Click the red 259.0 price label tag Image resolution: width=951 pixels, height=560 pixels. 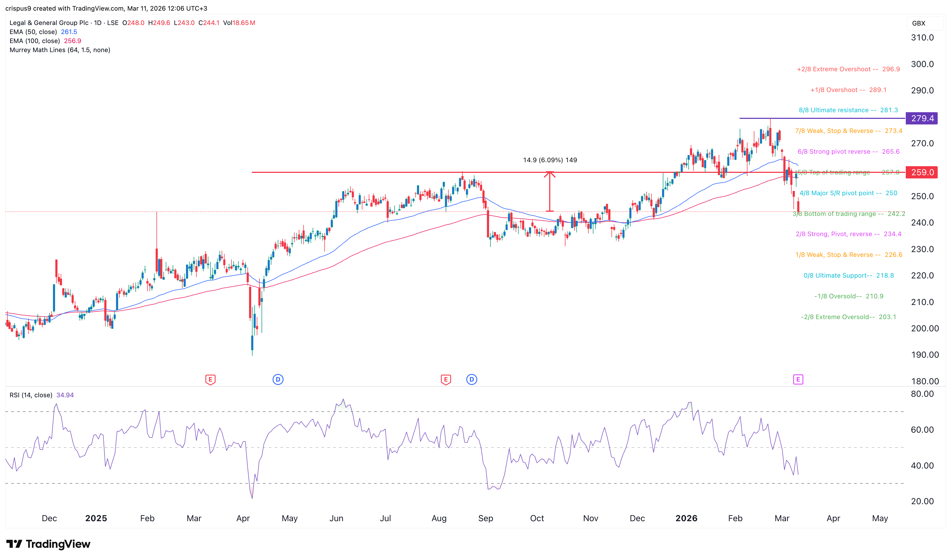click(x=921, y=173)
